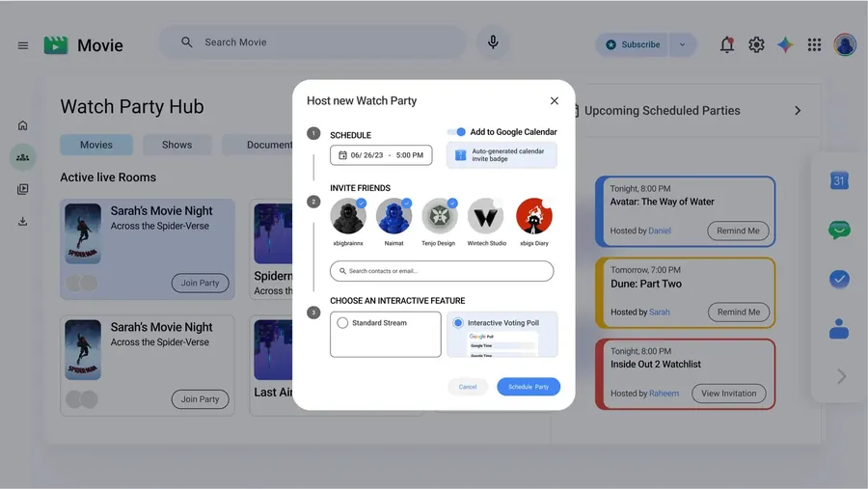
Task: Open host Raheem's profile link
Action: [x=664, y=394]
